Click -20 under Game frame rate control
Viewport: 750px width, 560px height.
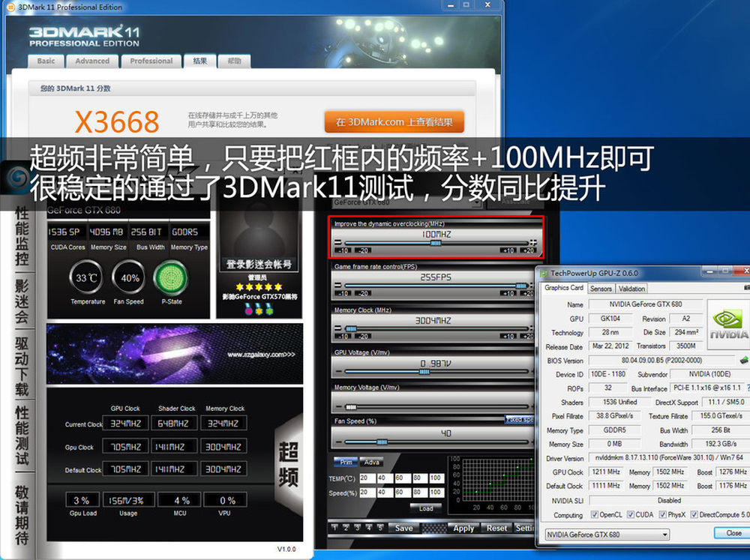pos(364,294)
